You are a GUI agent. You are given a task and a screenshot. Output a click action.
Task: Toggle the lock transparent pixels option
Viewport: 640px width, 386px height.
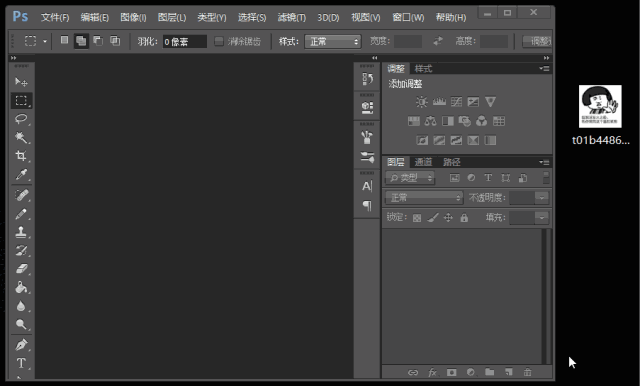pos(417,218)
